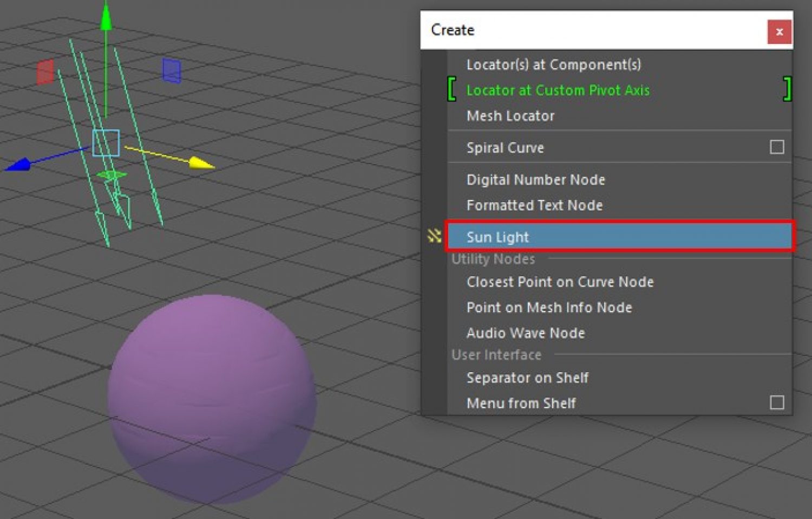The width and height of the screenshot is (812, 519).
Task: Select Formatted Text Node entry
Action: (x=534, y=205)
